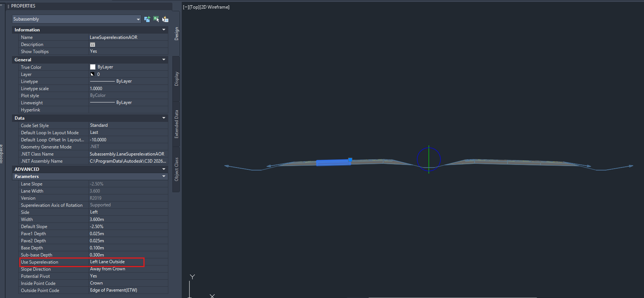Select the blue grip on highlighted lane
Viewport: 644px width, 298px height.
click(350, 160)
